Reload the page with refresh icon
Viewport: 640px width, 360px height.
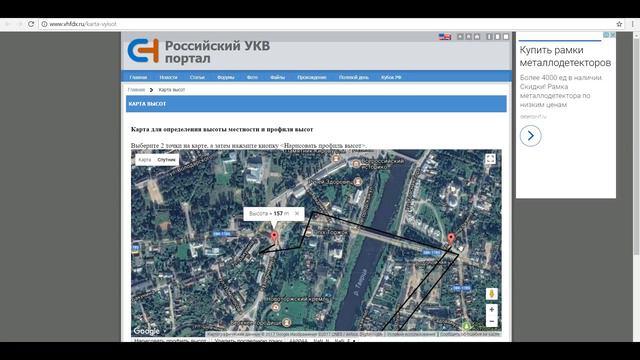point(31,24)
